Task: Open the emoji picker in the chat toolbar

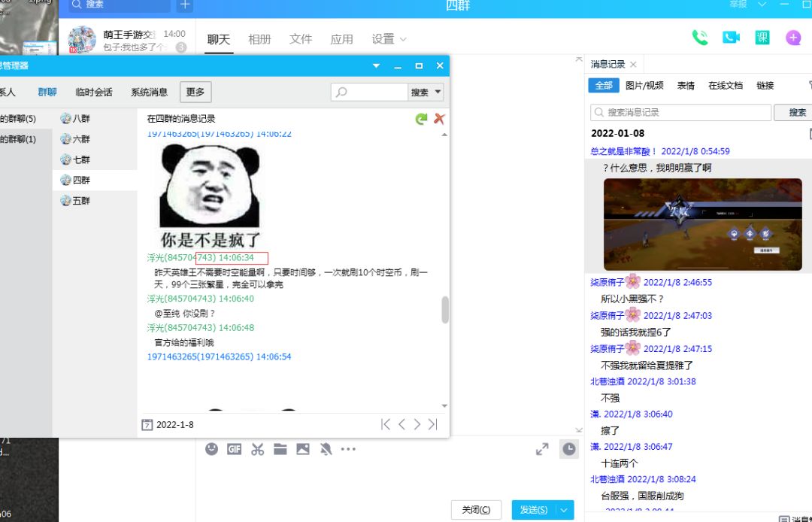Action: pos(211,449)
